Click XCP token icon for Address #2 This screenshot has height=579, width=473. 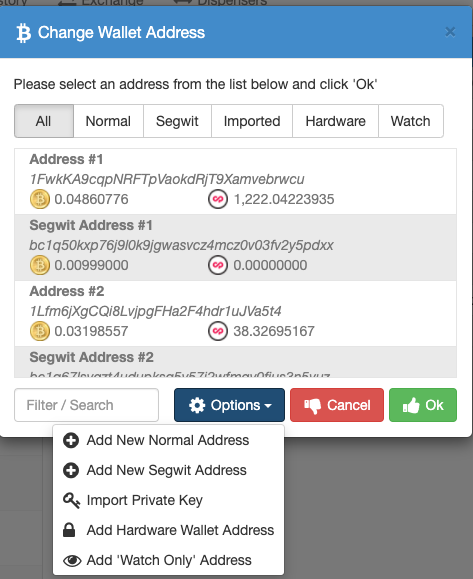click(218, 331)
